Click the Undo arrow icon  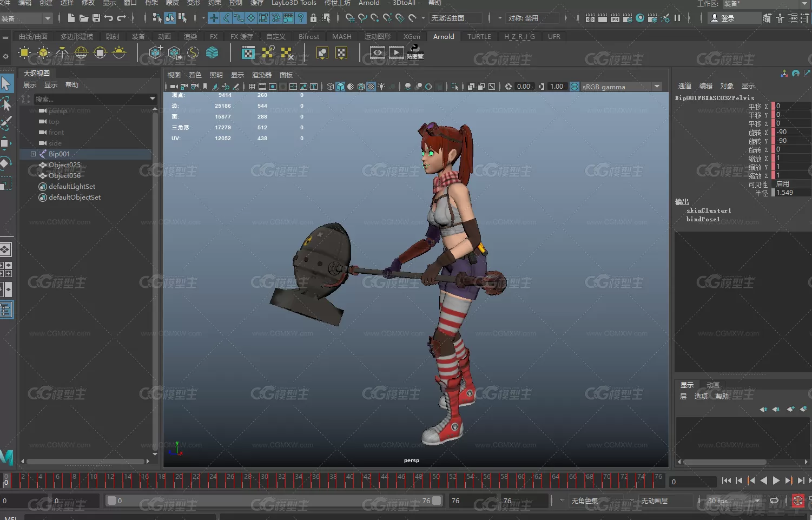tap(109, 18)
